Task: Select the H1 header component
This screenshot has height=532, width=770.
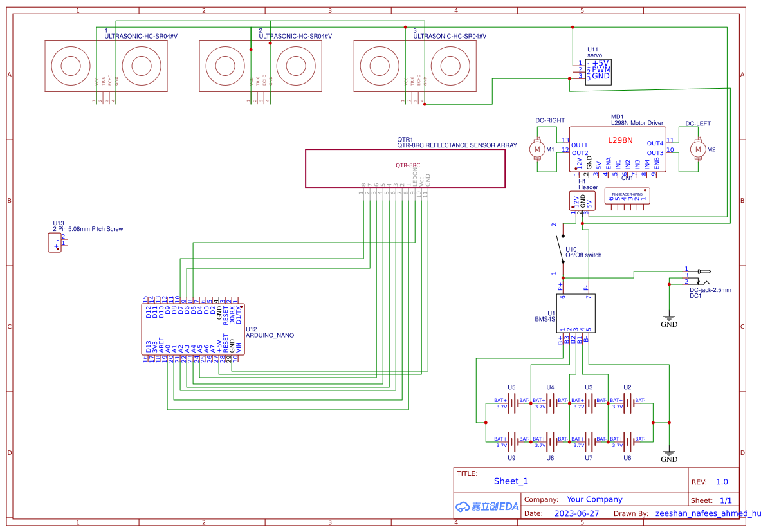Action: pos(582,201)
